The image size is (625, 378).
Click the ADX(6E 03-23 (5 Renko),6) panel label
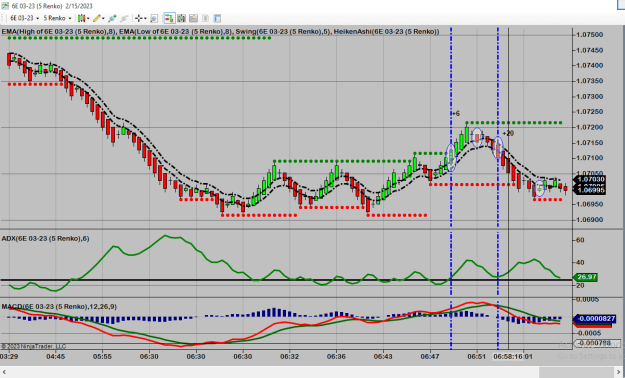(45, 238)
